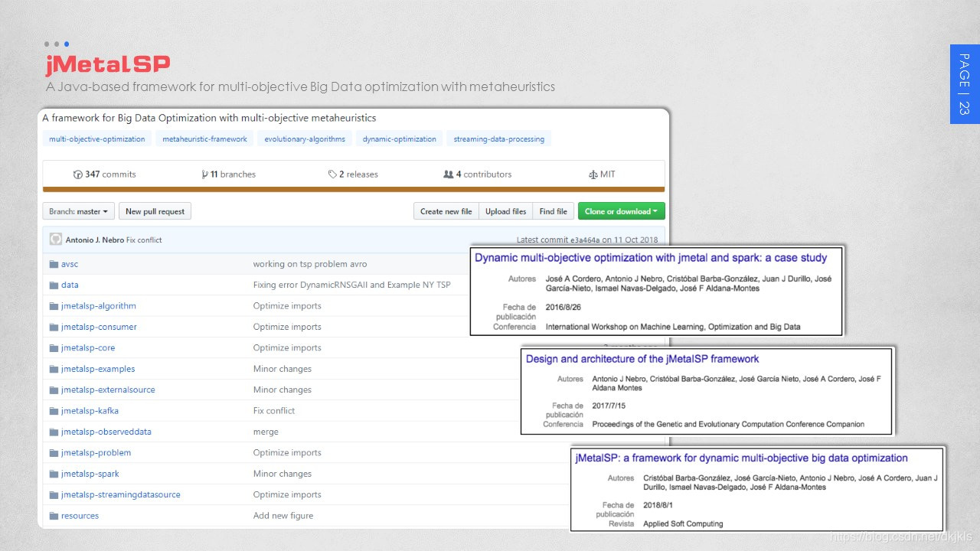The width and height of the screenshot is (980, 551).
Task: Expand the Clone or download dropdown
Action: pos(622,211)
